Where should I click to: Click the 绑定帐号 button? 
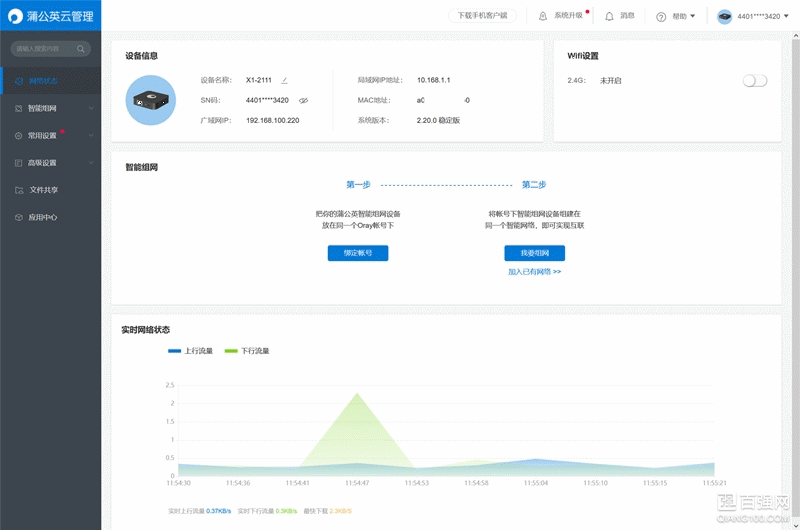click(x=357, y=253)
